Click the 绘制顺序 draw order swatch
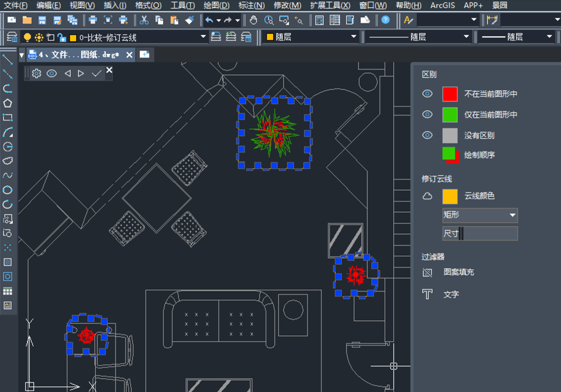This screenshot has height=392, width=561. [450, 155]
